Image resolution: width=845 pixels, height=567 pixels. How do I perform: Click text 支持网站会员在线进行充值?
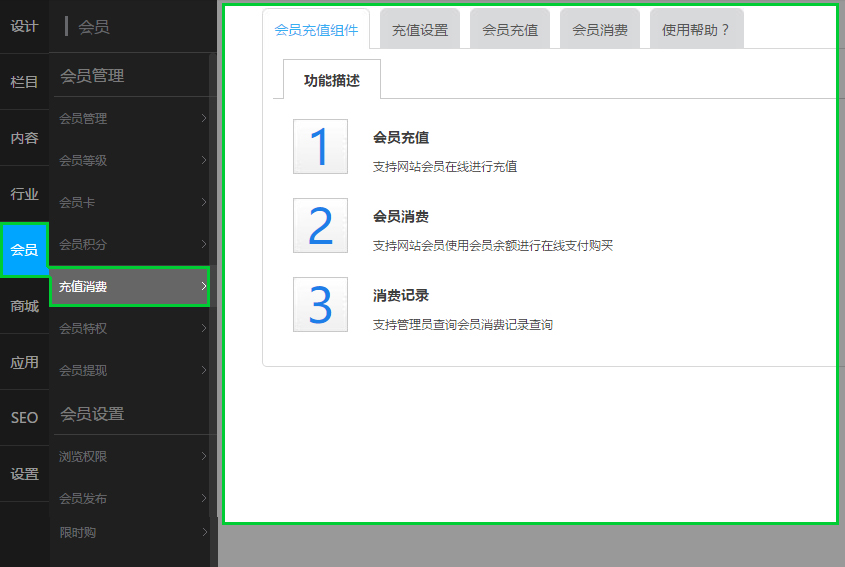pyautogui.click(x=445, y=167)
